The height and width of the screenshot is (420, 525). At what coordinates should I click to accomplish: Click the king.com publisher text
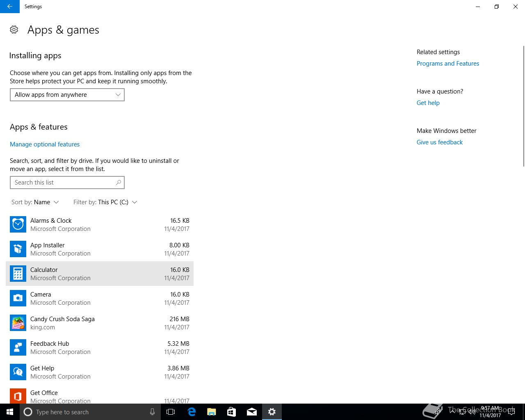[43, 327]
